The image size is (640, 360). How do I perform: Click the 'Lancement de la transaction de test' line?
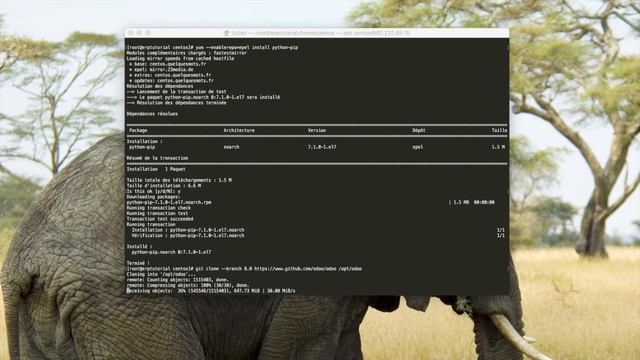176,92
